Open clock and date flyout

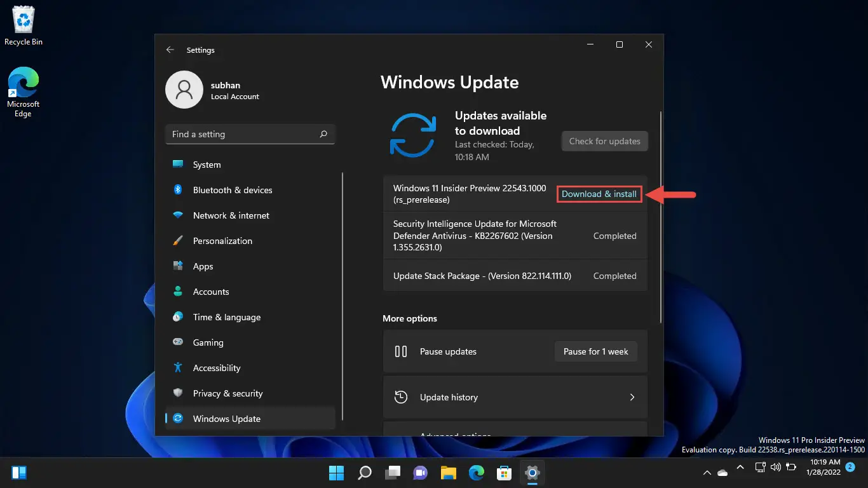[x=823, y=467]
